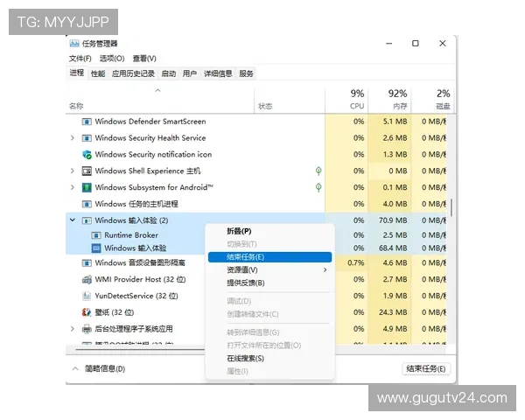Select the WMI Provider Host (32 位) row text
The image size is (525, 420).
coord(140,279)
